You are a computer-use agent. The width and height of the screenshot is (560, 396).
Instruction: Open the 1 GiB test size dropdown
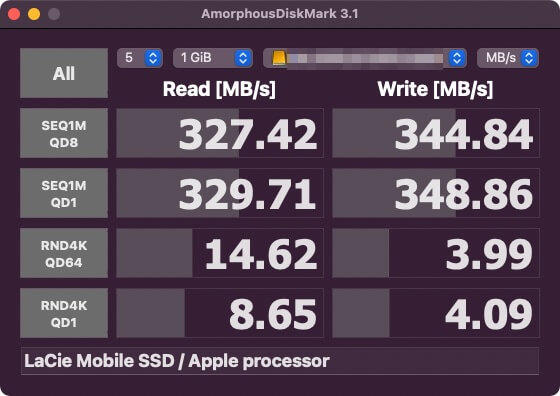pos(213,58)
